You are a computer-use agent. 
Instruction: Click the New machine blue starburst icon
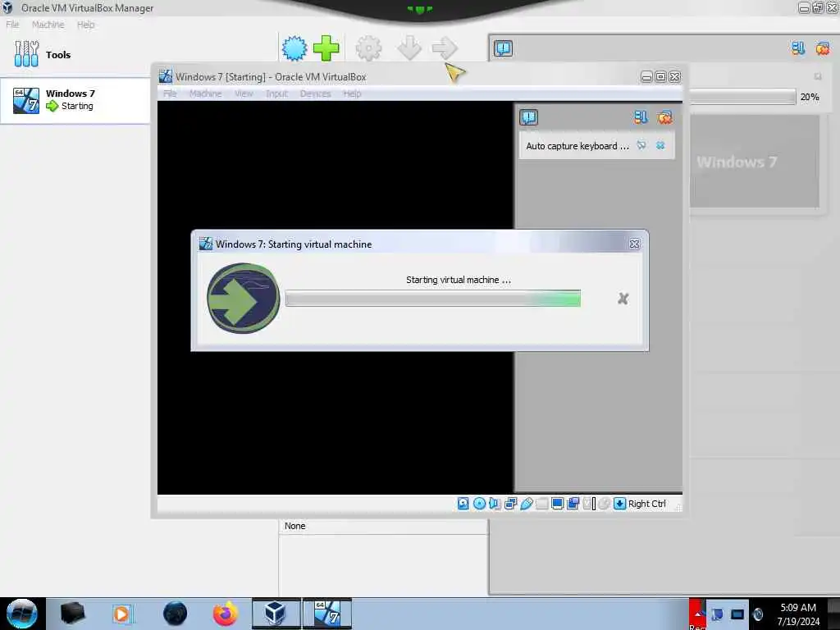294,48
